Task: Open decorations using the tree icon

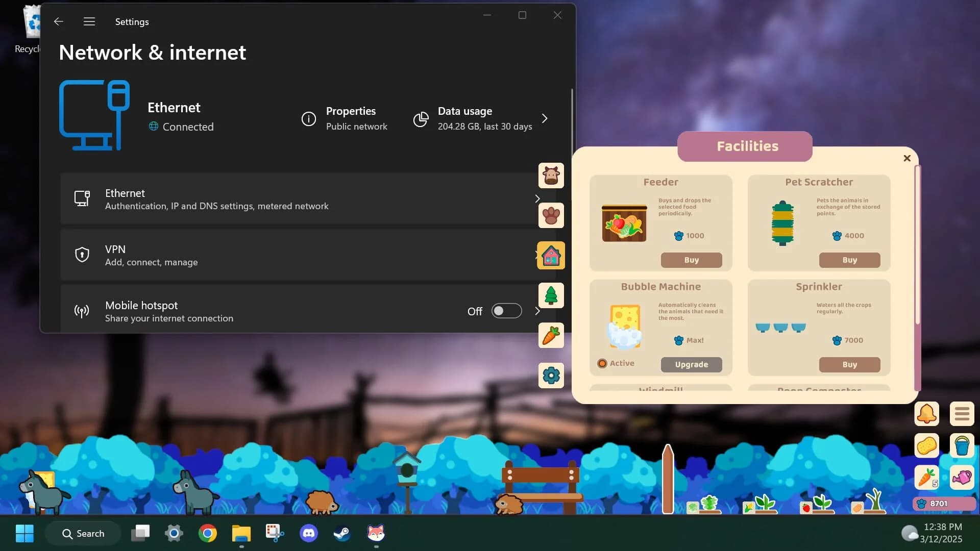Action: click(551, 295)
